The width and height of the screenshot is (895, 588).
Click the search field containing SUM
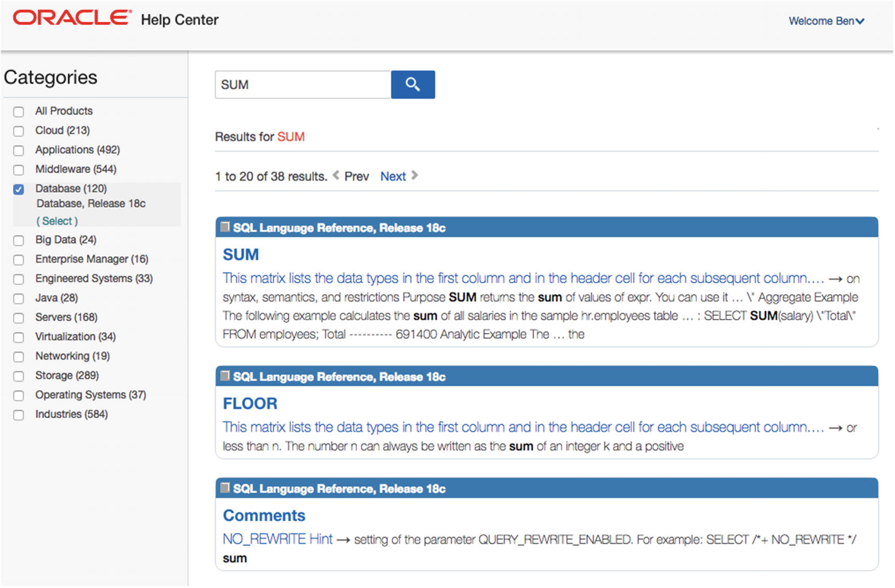pos(303,85)
